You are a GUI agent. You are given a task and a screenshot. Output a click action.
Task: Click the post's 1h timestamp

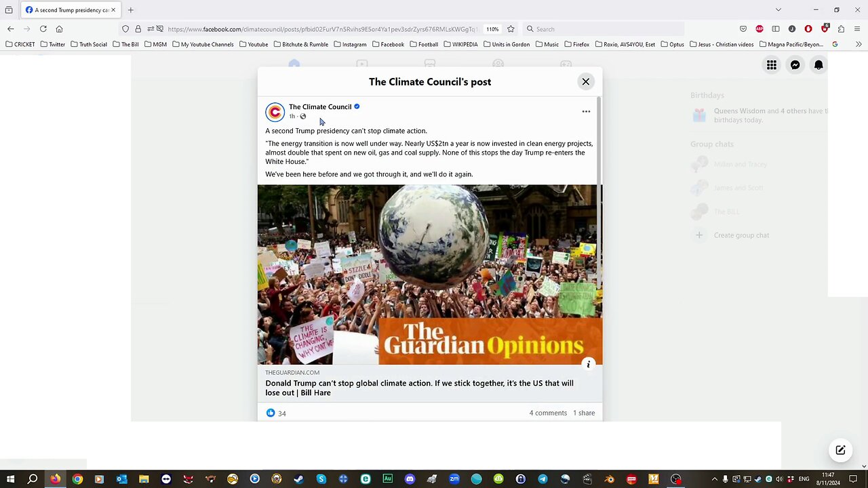(x=292, y=117)
